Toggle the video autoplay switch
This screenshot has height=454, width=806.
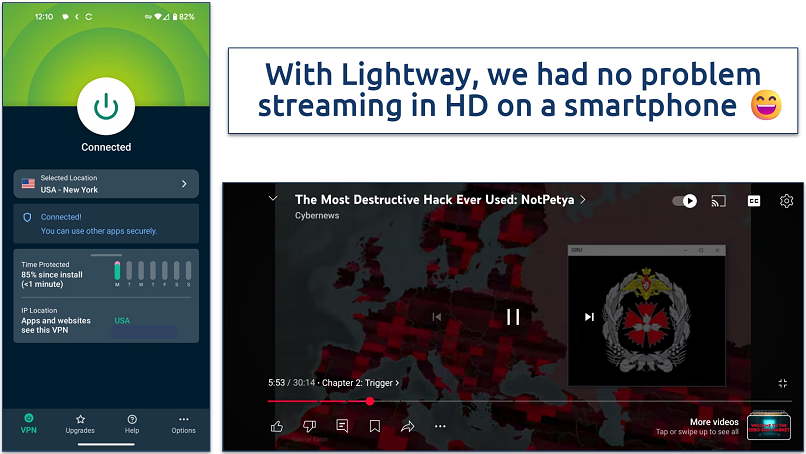pyautogui.click(x=685, y=201)
